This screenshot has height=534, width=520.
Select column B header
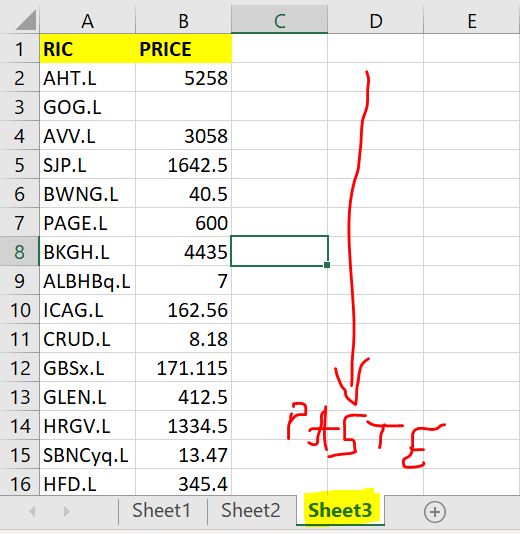(184, 21)
